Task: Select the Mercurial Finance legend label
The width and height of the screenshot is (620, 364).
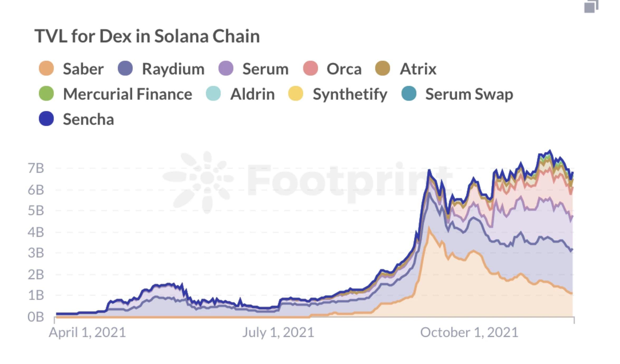Action: point(128,94)
